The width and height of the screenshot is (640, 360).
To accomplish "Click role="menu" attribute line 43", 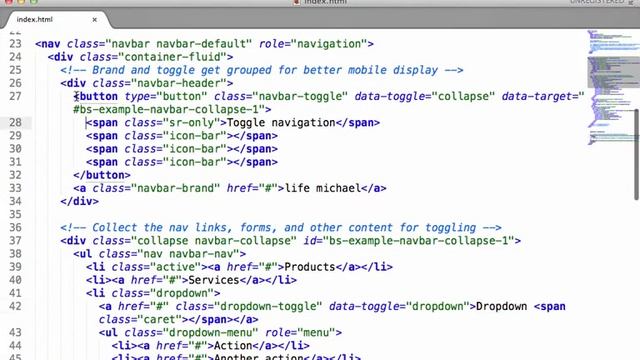I will (300, 333).
